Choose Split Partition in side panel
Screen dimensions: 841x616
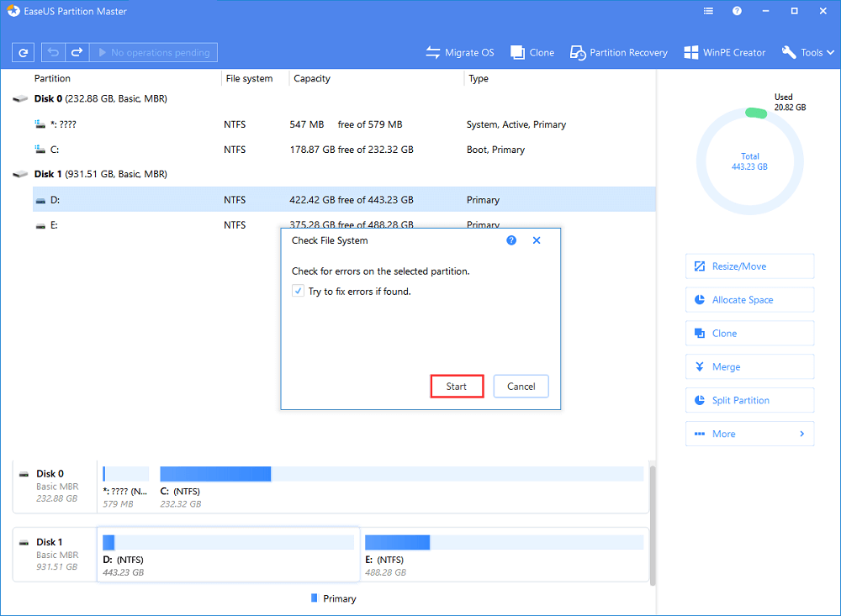click(x=749, y=400)
